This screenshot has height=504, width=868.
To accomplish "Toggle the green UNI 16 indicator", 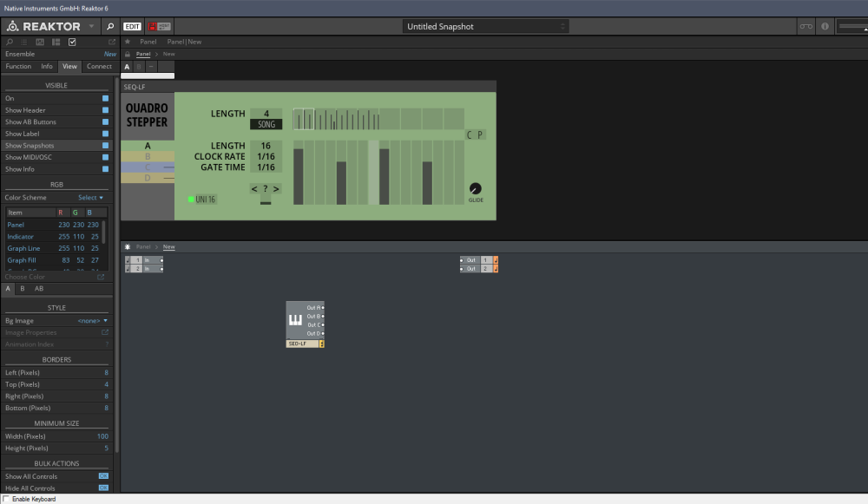I will [x=191, y=200].
